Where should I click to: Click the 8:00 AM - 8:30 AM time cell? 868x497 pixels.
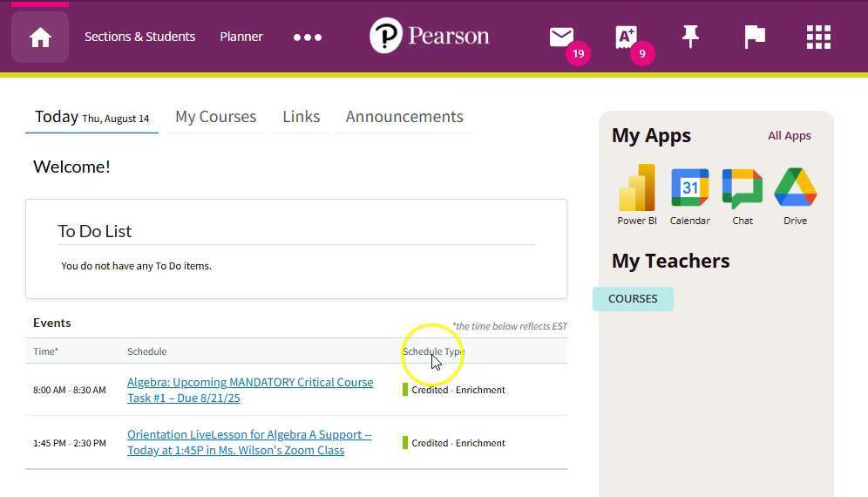coord(69,390)
